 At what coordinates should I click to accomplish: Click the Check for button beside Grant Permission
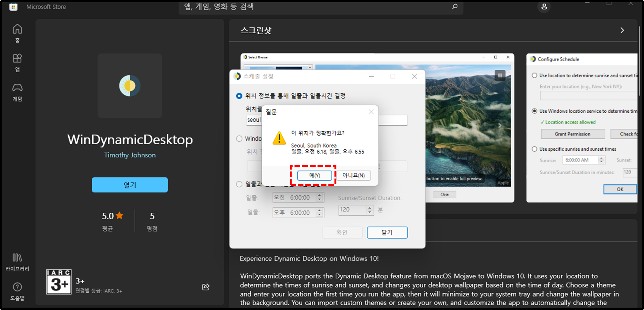624,134
